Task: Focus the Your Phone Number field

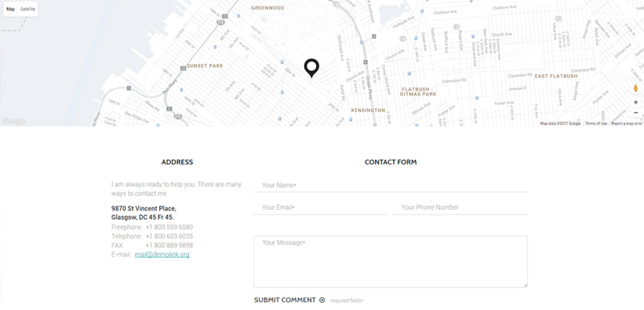Action: click(x=461, y=207)
